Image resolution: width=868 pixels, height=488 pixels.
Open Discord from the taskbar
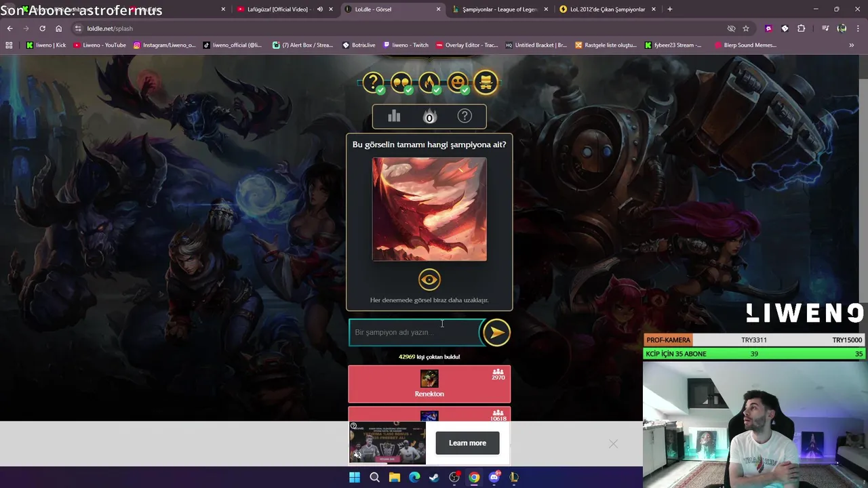(494, 477)
